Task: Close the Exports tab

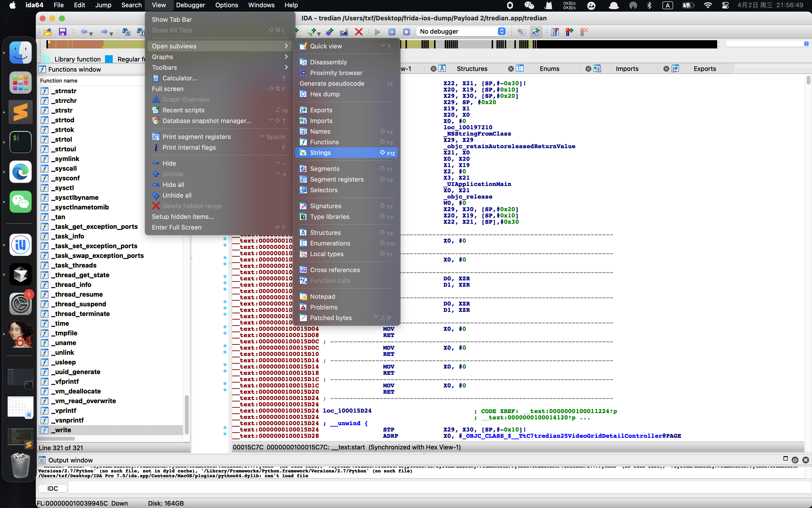Action: tap(666, 69)
